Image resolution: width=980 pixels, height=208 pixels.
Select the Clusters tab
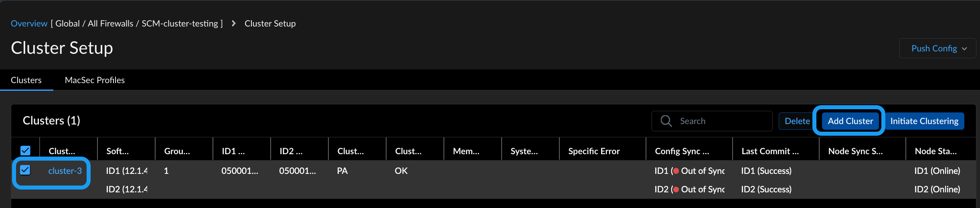pos(26,80)
